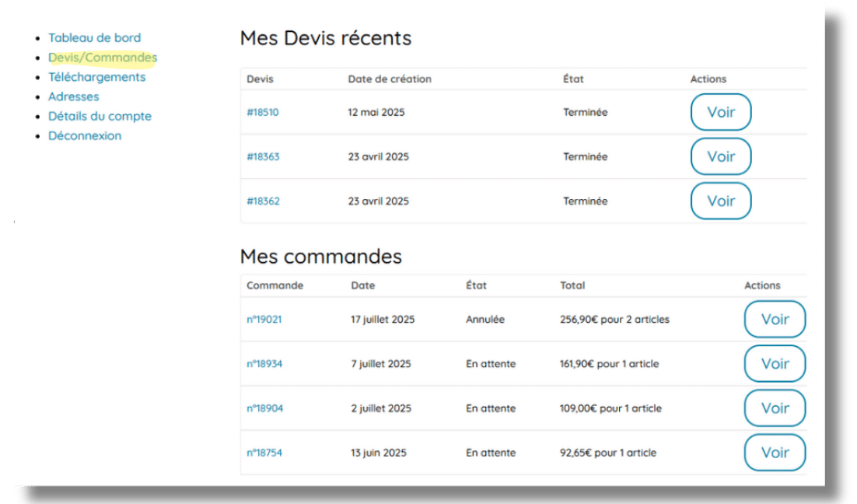This screenshot has height=504, width=857.
Task: Click Voir for order n°18754
Action: click(x=775, y=452)
